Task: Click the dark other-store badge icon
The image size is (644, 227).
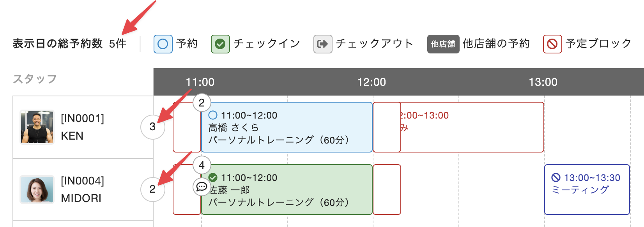Action: coord(443,44)
